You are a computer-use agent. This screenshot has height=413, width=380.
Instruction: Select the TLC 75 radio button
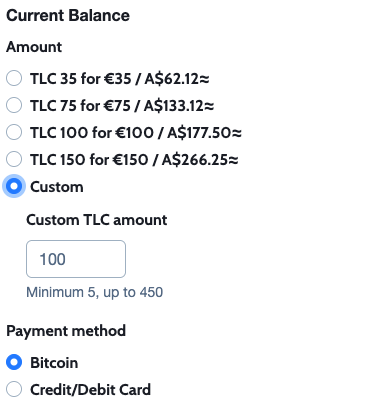click(x=14, y=105)
